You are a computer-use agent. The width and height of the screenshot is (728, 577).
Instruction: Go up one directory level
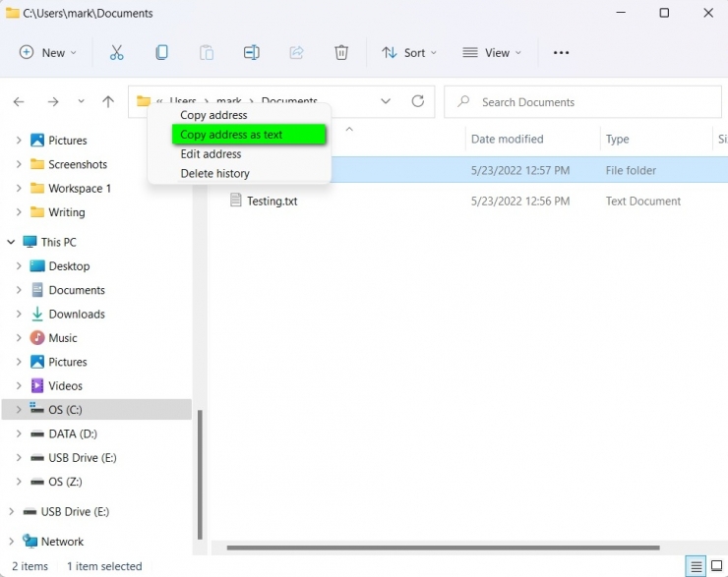click(x=108, y=101)
